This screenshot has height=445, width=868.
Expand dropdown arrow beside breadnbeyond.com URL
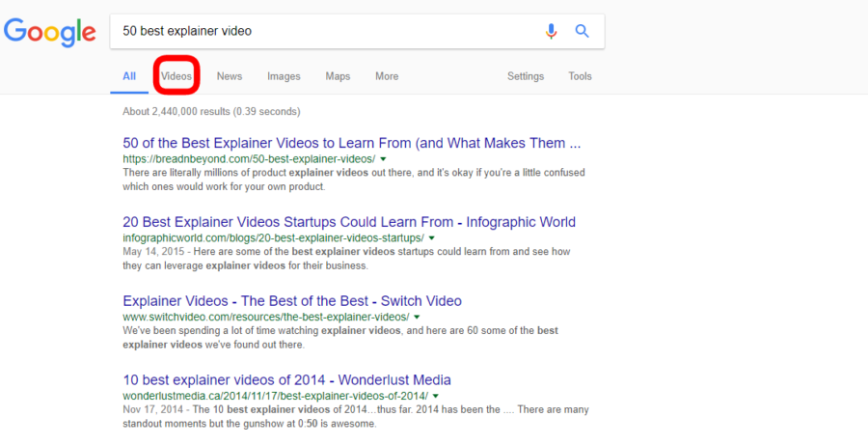pyautogui.click(x=383, y=159)
